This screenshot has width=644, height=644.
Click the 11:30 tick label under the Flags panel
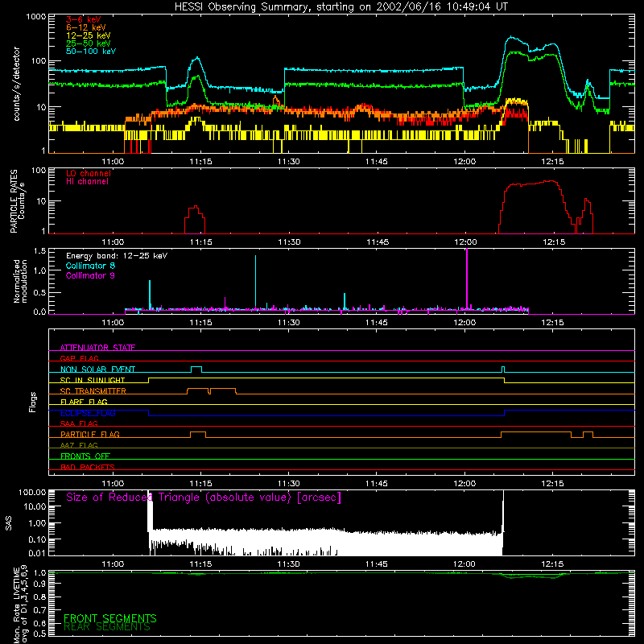point(288,483)
